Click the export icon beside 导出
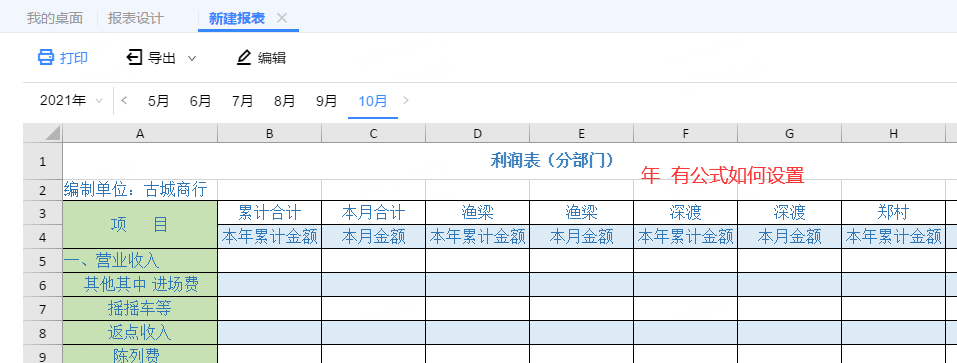 [x=134, y=58]
